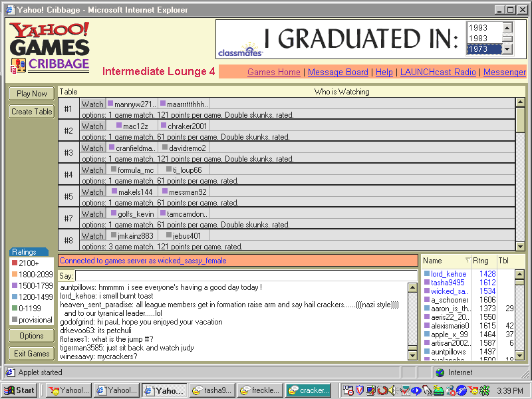Image resolution: width=532 pixels, height=399 pixels.
Task: Open the Yahoo Messenger smiley tray icon
Action: [473, 390]
